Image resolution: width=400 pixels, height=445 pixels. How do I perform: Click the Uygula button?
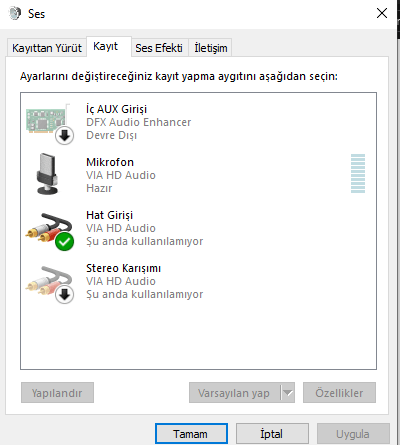(x=353, y=434)
